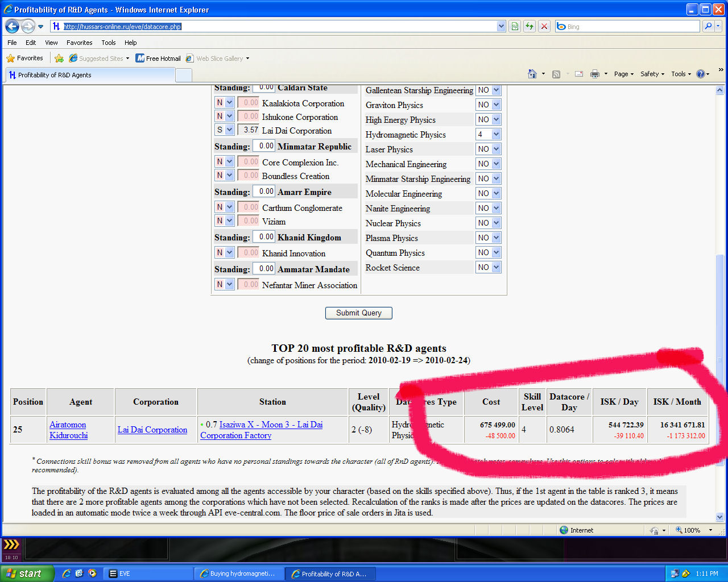Click the Home page icon
This screenshot has height=582, width=728.
(532, 74)
